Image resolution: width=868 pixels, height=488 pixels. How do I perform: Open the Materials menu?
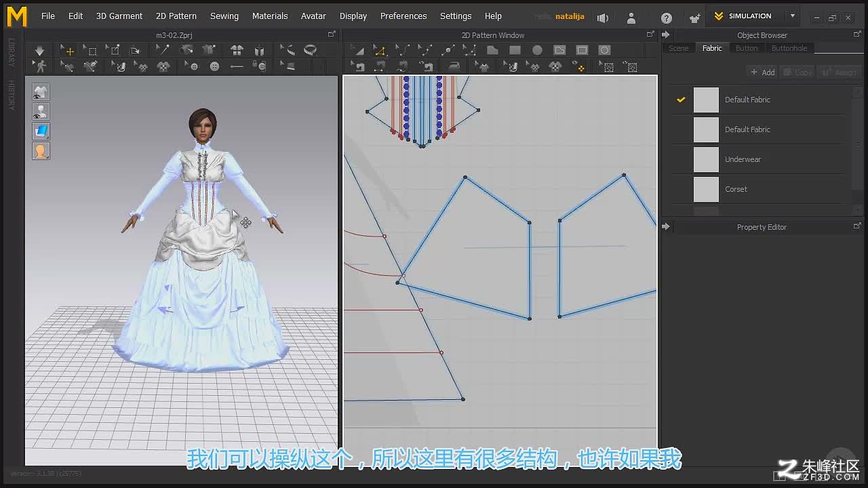click(270, 16)
